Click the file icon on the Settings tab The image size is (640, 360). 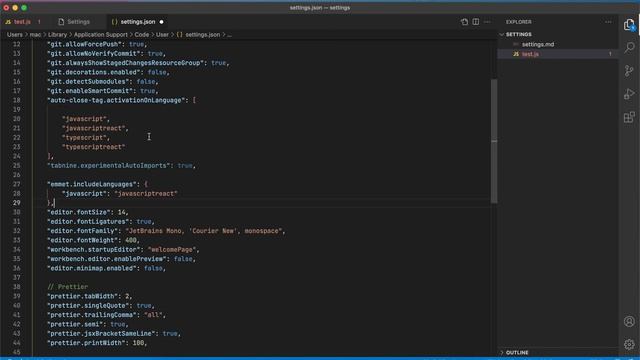61,22
